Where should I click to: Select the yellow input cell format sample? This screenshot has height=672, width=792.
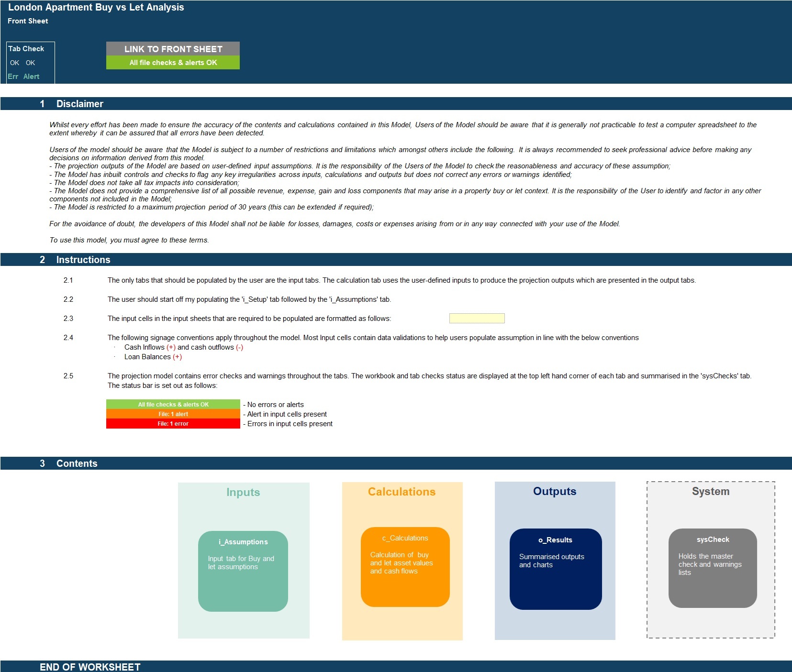point(477,319)
